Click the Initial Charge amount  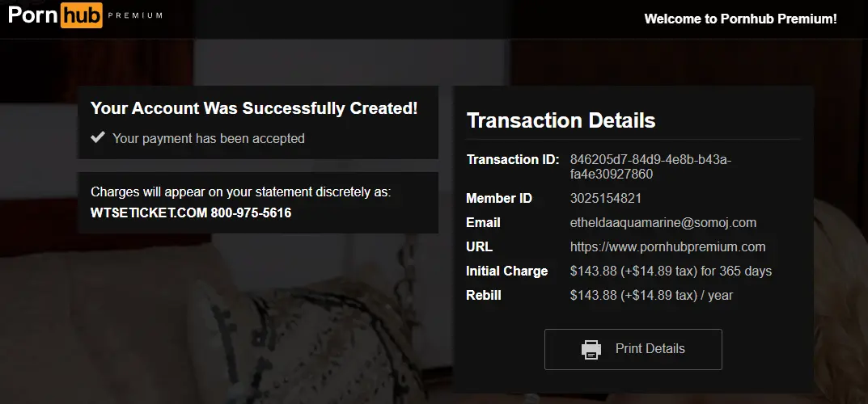pyautogui.click(x=671, y=271)
